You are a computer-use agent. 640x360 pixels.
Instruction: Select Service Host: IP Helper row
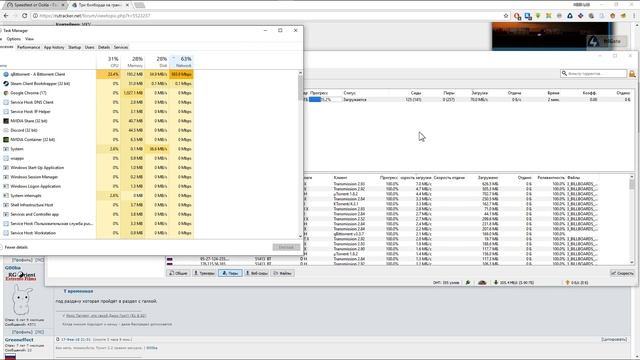point(97,111)
